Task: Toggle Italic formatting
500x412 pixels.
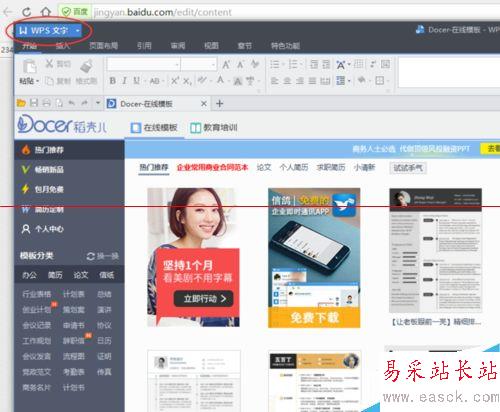Action: pos(124,81)
